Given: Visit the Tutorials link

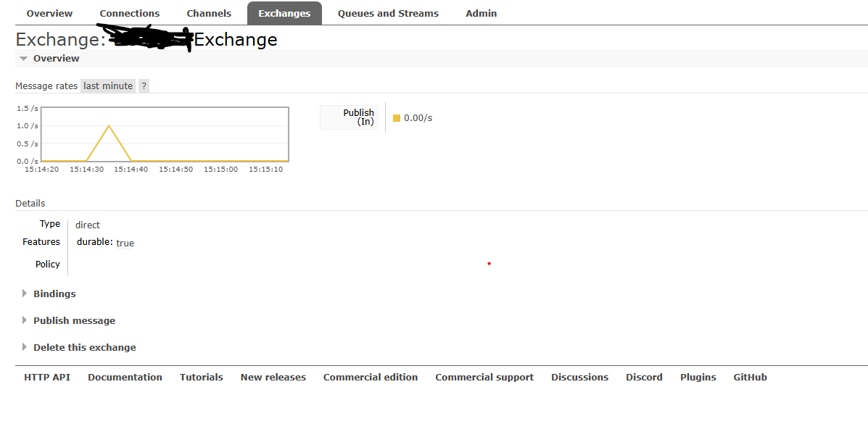Looking at the screenshot, I should point(202,377).
